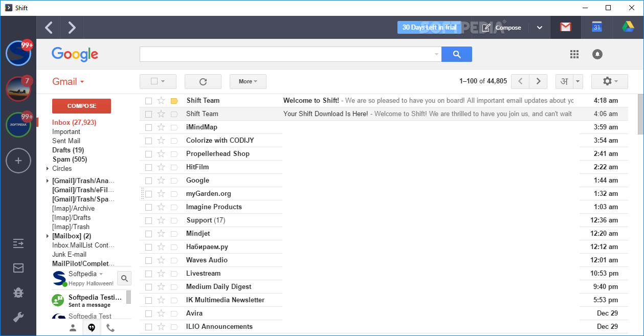The width and height of the screenshot is (644, 336).
Task: Click in the Gmail search input field
Action: pyautogui.click(x=286, y=54)
